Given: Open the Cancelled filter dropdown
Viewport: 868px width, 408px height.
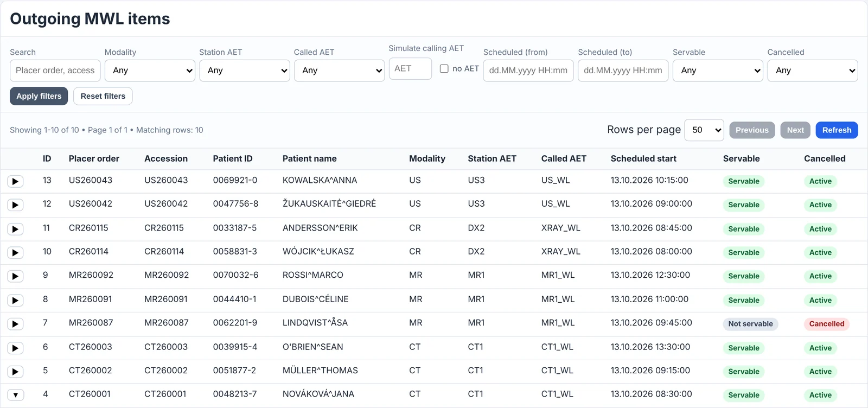Looking at the screenshot, I should pyautogui.click(x=813, y=71).
